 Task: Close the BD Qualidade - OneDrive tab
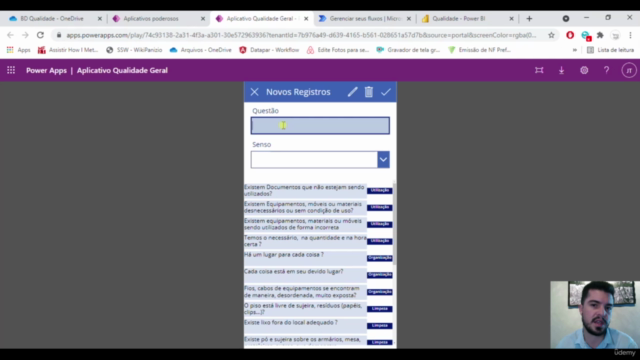100,18
